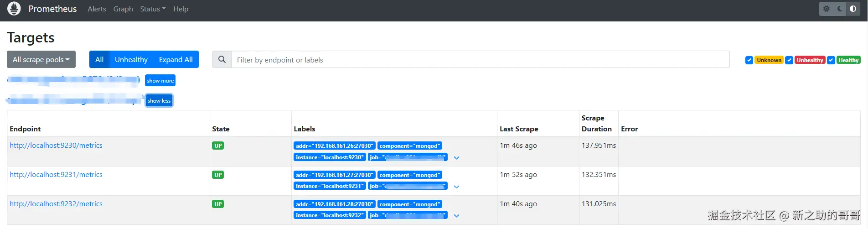Screen dimensions: 868x229
Task: Select "1m 46s ago" last scrape value
Action: coord(518,145)
